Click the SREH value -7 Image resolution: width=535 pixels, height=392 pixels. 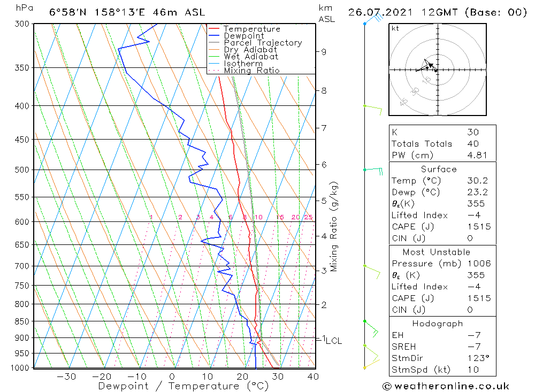(x=474, y=347)
